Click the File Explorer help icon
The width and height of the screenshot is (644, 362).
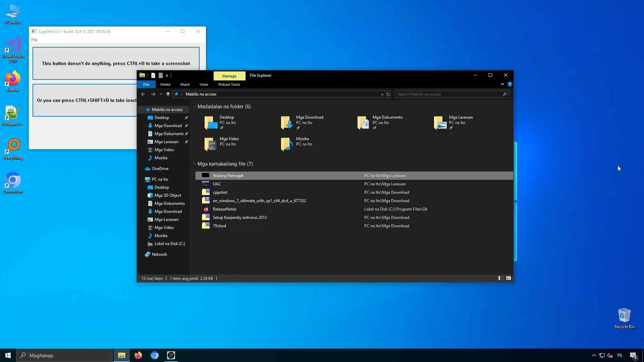[x=509, y=84]
